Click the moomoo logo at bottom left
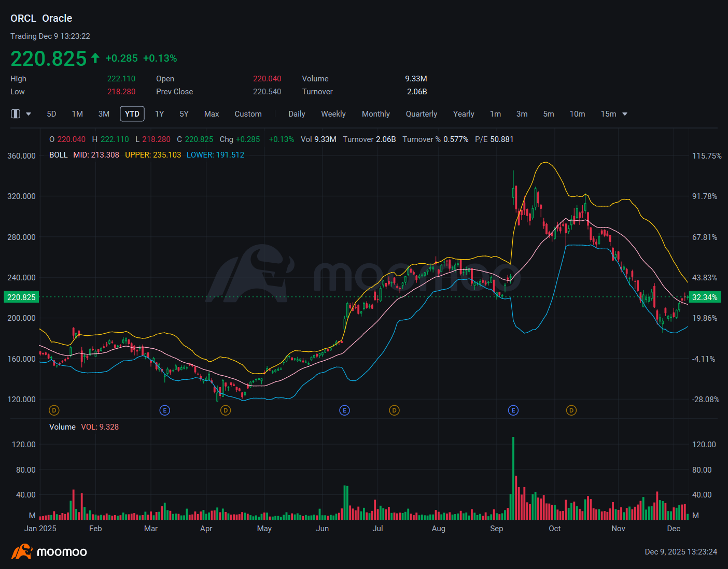Viewport: 728px width, 569px height. (x=49, y=552)
